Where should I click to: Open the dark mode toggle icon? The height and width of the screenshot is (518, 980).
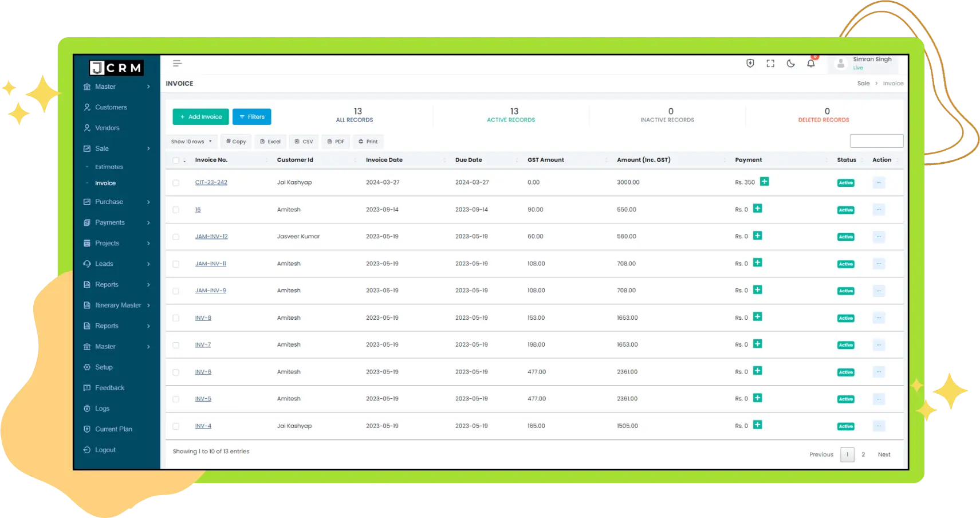coord(790,63)
